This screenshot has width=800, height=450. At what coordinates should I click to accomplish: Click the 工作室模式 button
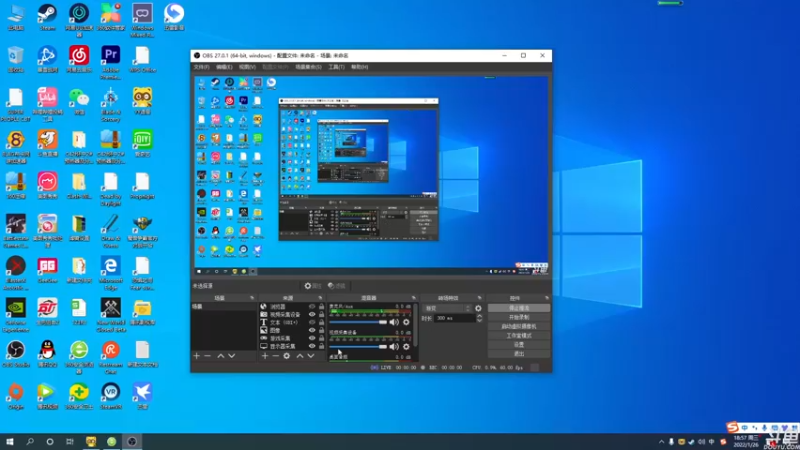[x=519, y=336]
